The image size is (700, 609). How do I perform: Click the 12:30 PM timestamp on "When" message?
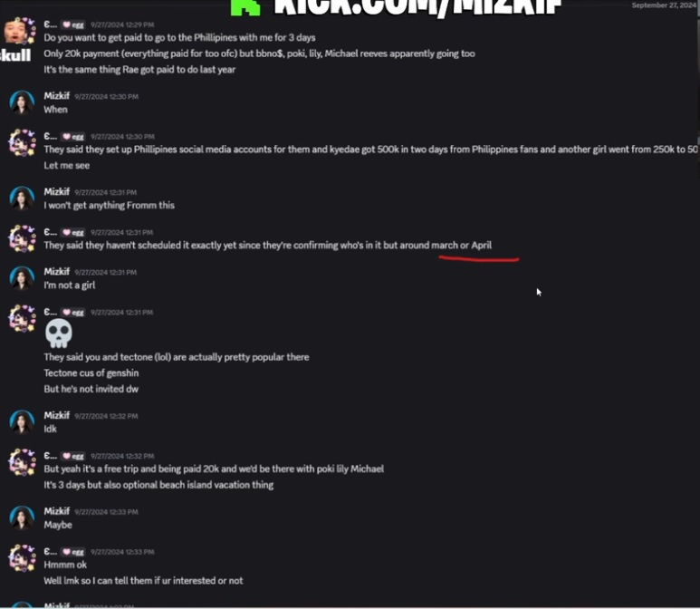106,96
